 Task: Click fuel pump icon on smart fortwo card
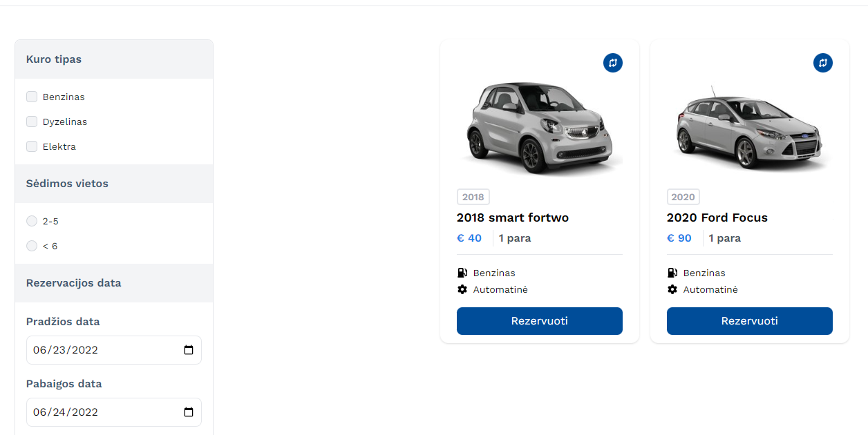[x=462, y=273]
